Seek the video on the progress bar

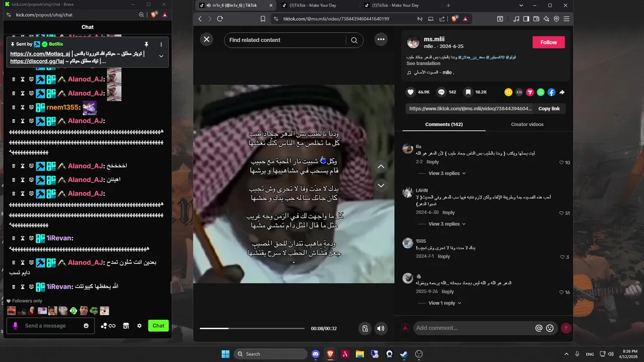coord(252,328)
